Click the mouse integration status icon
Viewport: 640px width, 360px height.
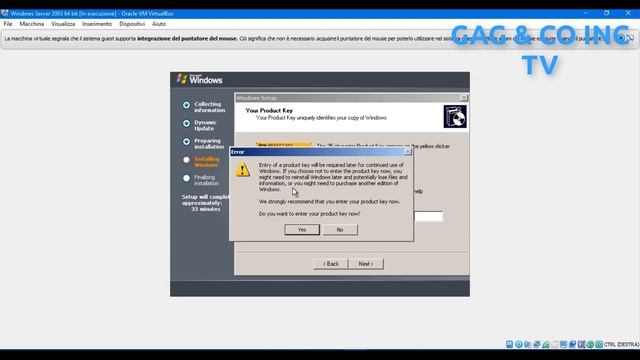(590, 344)
